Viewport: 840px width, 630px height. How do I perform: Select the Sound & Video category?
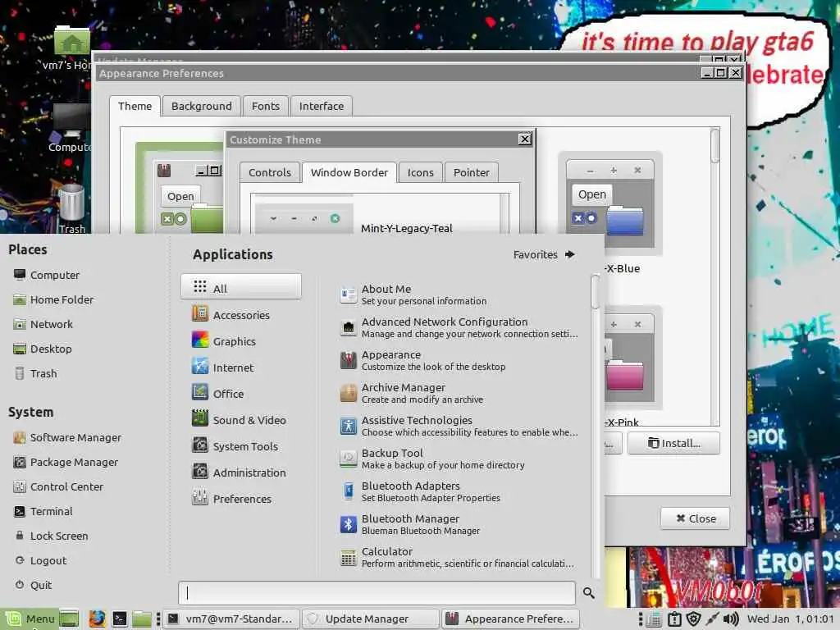[241, 419]
